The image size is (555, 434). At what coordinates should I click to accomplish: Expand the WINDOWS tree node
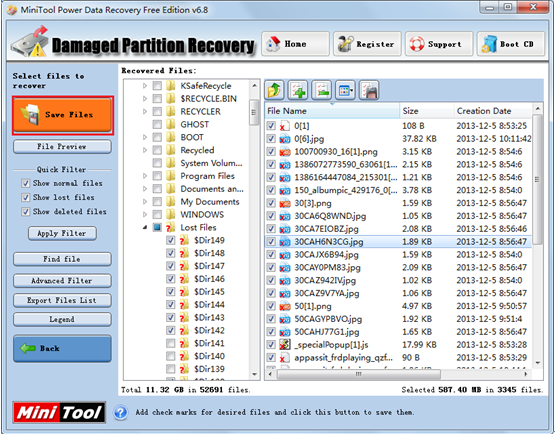[x=145, y=215]
